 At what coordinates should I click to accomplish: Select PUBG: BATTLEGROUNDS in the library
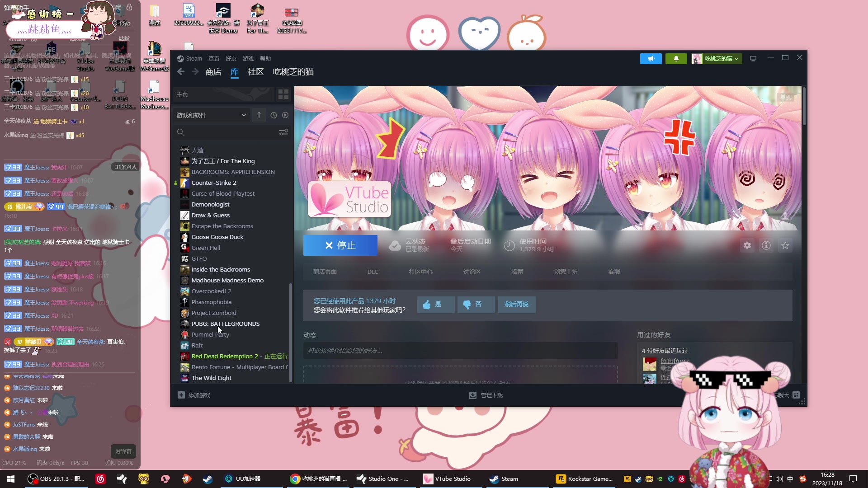226,324
